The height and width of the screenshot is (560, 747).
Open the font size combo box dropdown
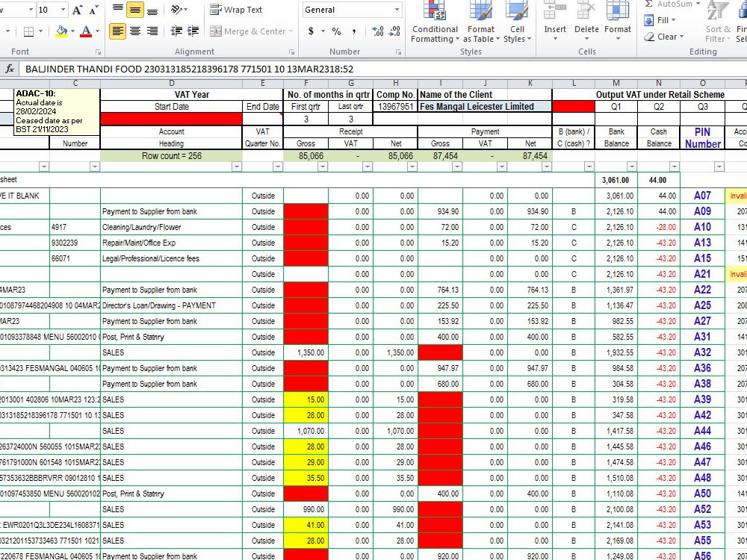tap(63, 10)
